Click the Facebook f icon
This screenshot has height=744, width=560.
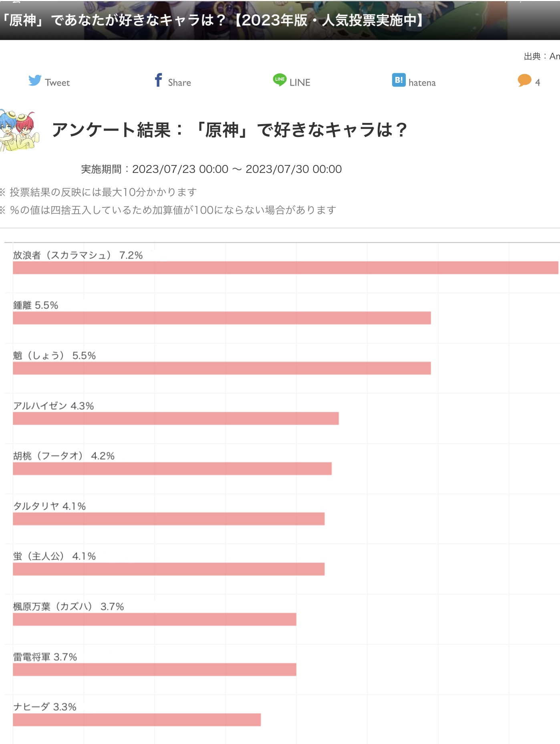[x=159, y=80]
